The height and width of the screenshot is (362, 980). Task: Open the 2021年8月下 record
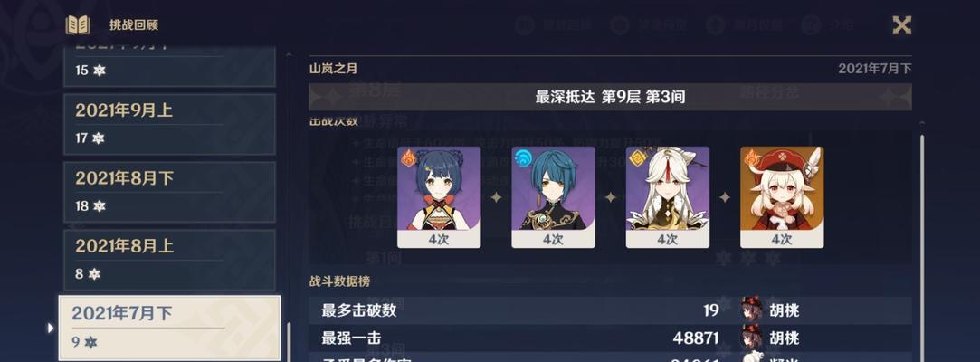tap(169, 192)
